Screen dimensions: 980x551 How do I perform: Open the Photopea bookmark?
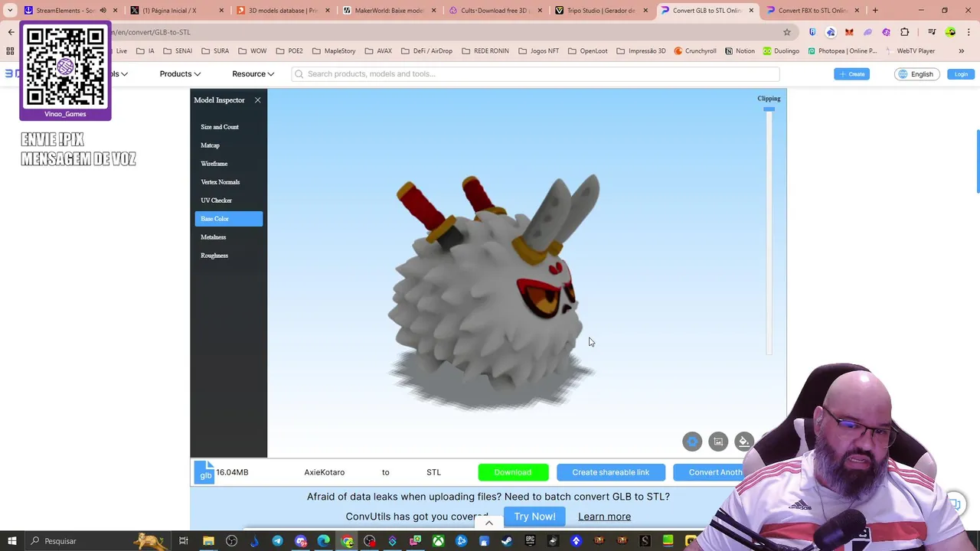click(842, 51)
